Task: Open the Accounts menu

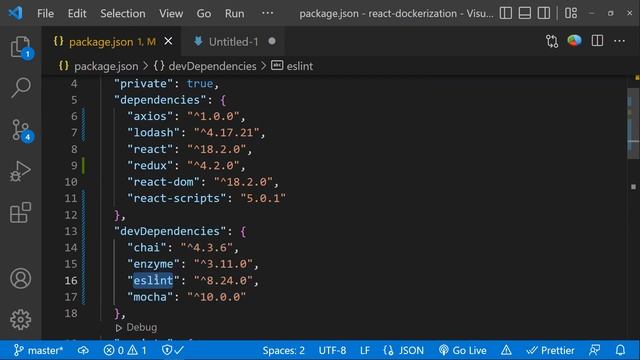Action: (x=20, y=278)
